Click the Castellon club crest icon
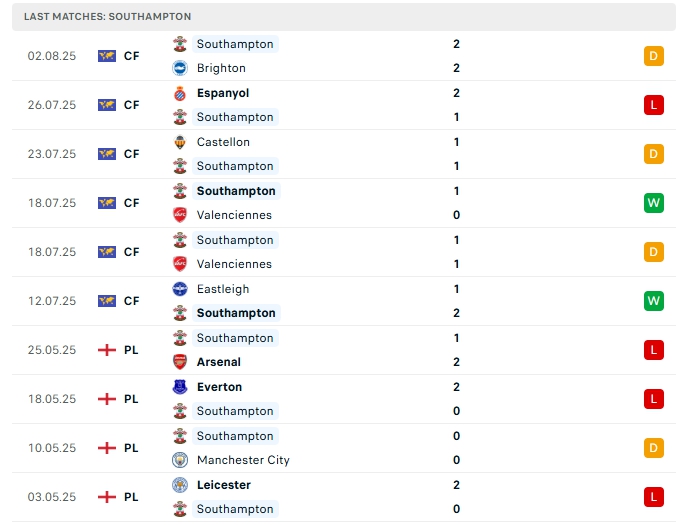The width and height of the screenshot is (687, 525). [x=180, y=142]
